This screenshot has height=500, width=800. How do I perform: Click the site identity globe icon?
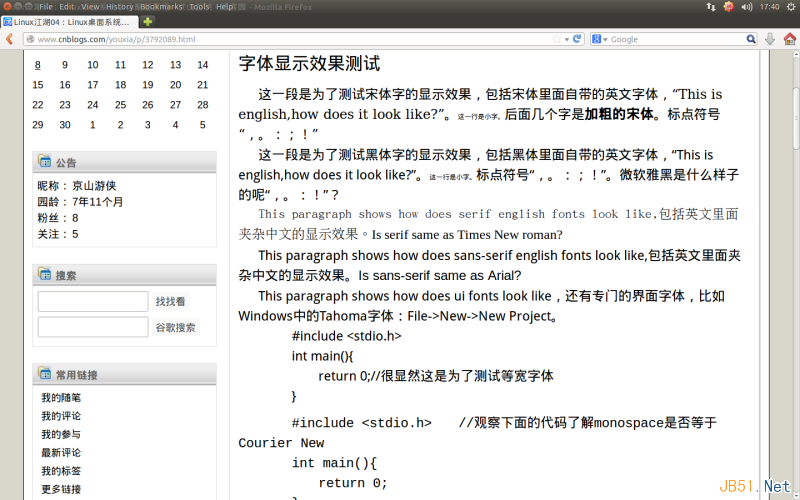(x=31, y=39)
